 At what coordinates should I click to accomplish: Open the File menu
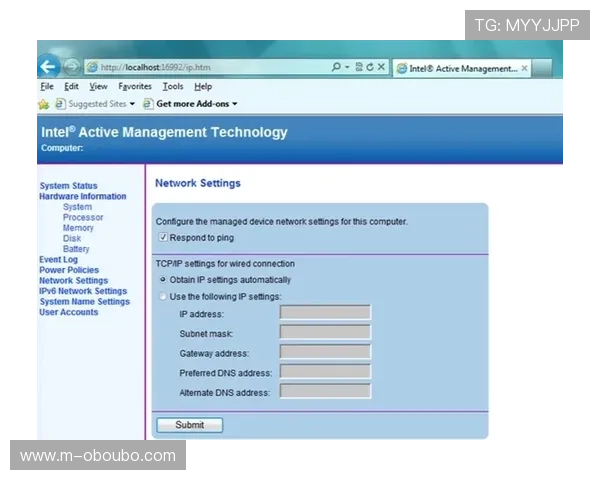tap(47, 87)
